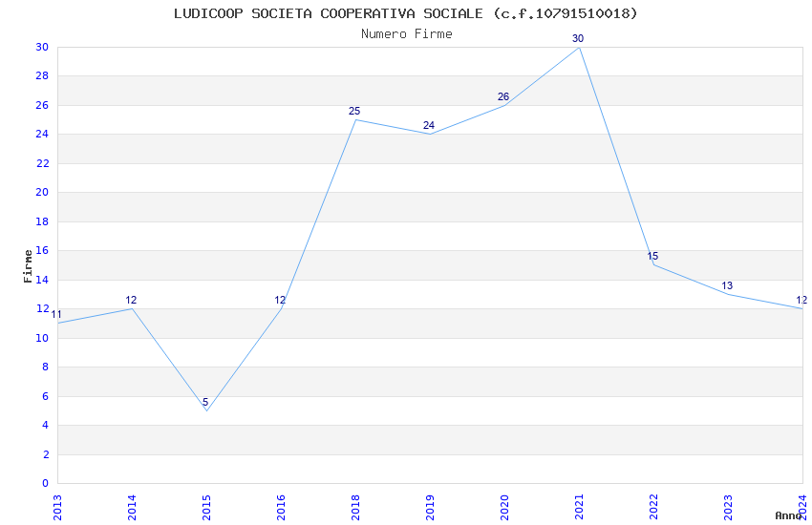Click the y-axis tick value 8
The image size is (812, 525).
(x=46, y=367)
